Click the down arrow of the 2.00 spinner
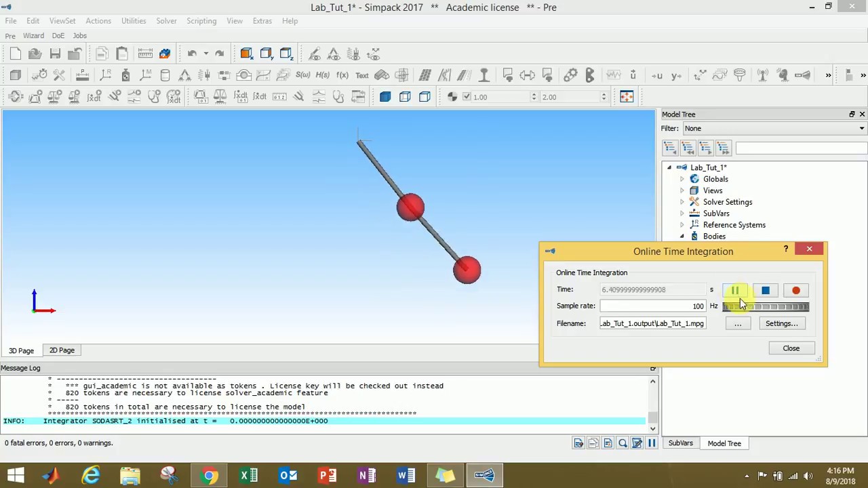The width and height of the screenshot is (868, 488). (x=604, y=100)
